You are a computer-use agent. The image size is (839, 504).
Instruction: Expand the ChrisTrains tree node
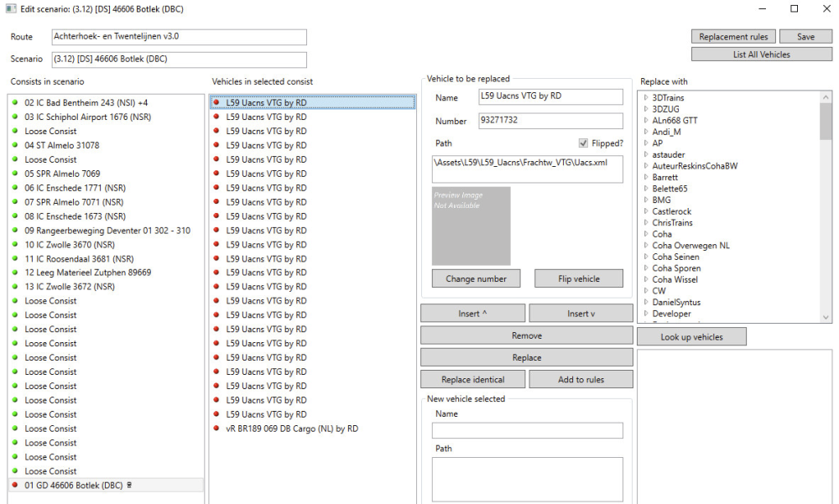tap(646, 223)
